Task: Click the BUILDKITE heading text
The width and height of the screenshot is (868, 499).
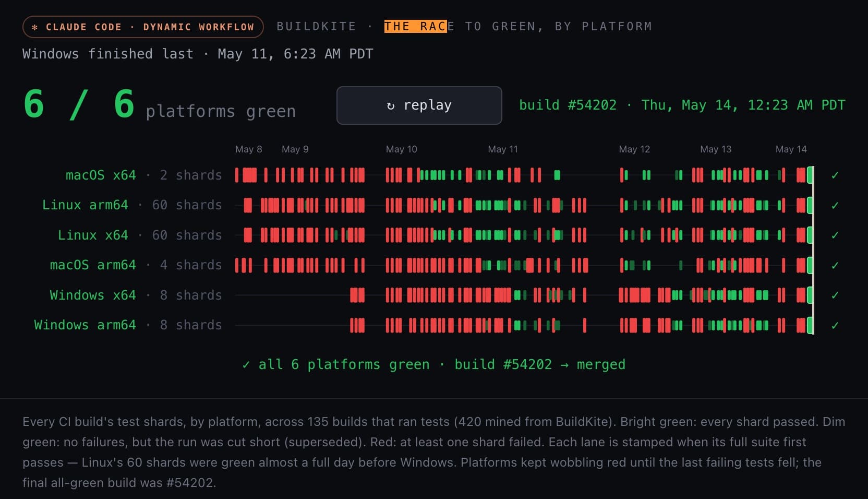Action: 316,27
